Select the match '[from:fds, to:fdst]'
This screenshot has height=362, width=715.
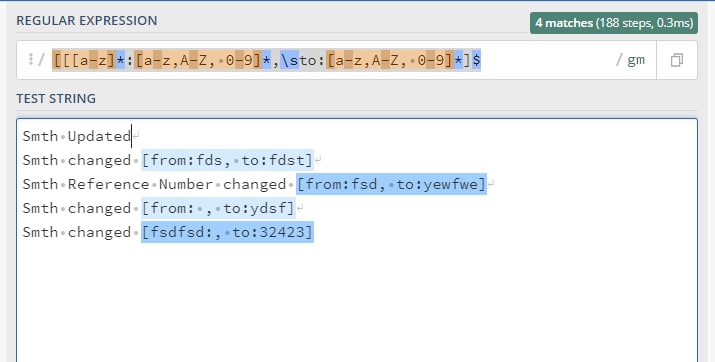pos(227,160)
